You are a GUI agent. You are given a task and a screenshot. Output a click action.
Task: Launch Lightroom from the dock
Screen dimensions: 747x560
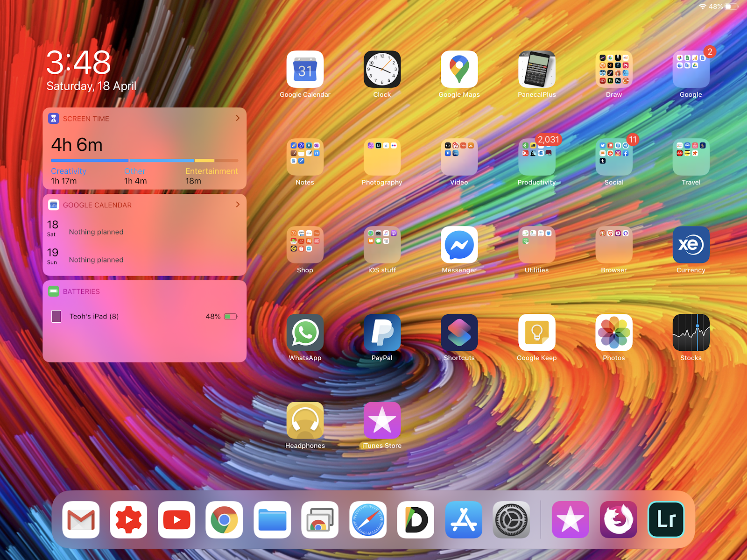[666, 520]
